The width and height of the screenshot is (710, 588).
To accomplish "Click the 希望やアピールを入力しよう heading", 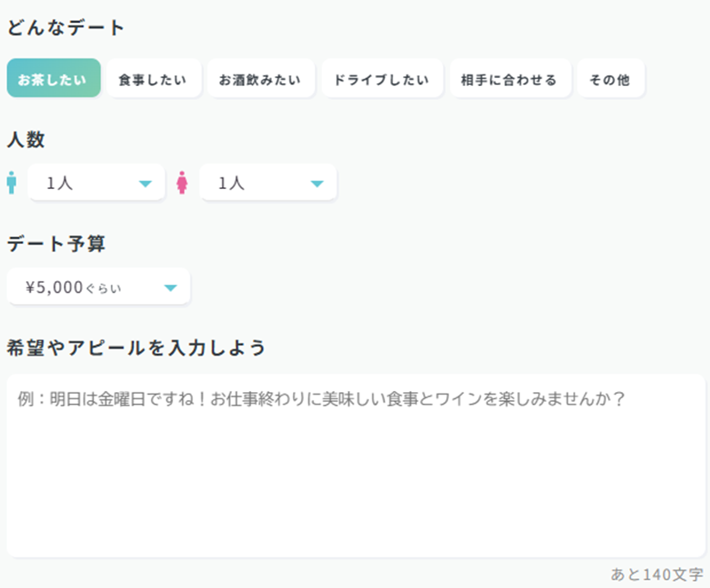I will tap(137, 348).
